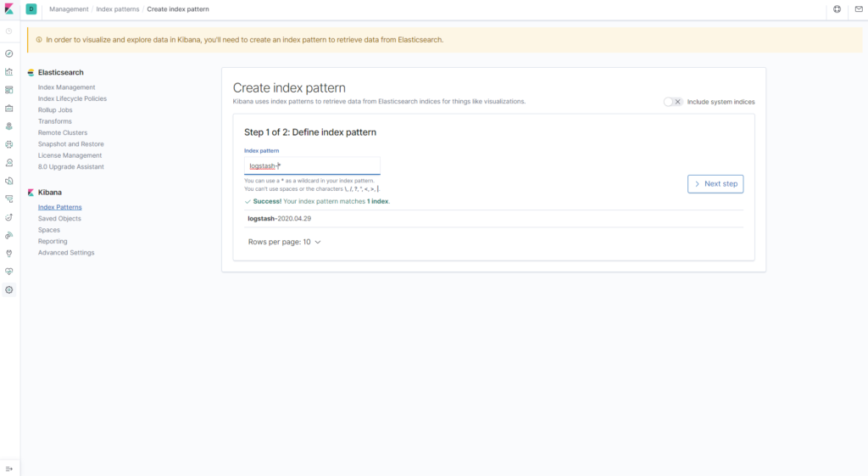868x476 pixels.
Task: Open SIEM icon in sidebar
Action: click(x=8, y=236)
